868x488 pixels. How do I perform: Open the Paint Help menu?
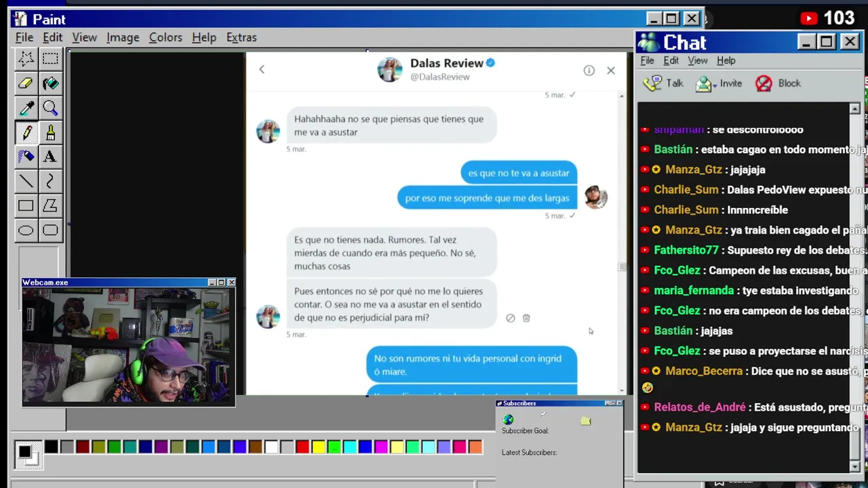point(204,37)
